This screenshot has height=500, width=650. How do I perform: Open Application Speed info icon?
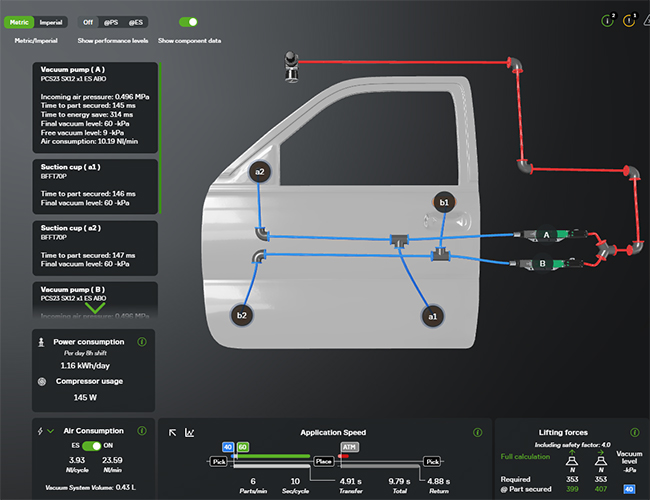pyautogui.click(x=478, y=432)
